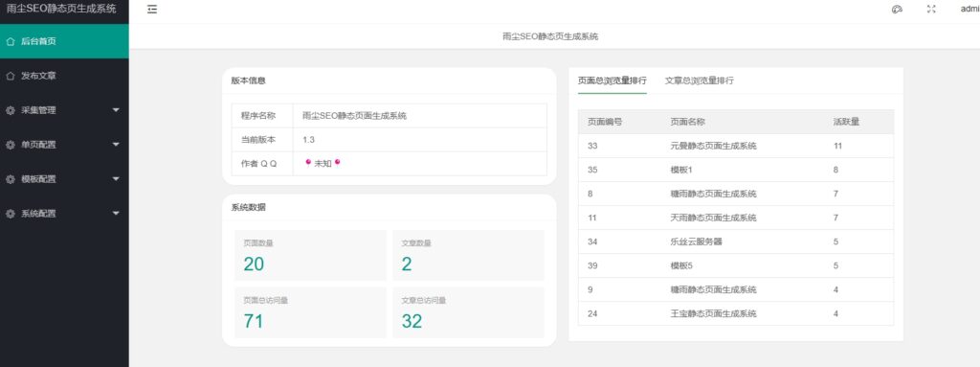980x367 pixels.
Task: Click the fullscreen icon in the header
Action: 931,10
